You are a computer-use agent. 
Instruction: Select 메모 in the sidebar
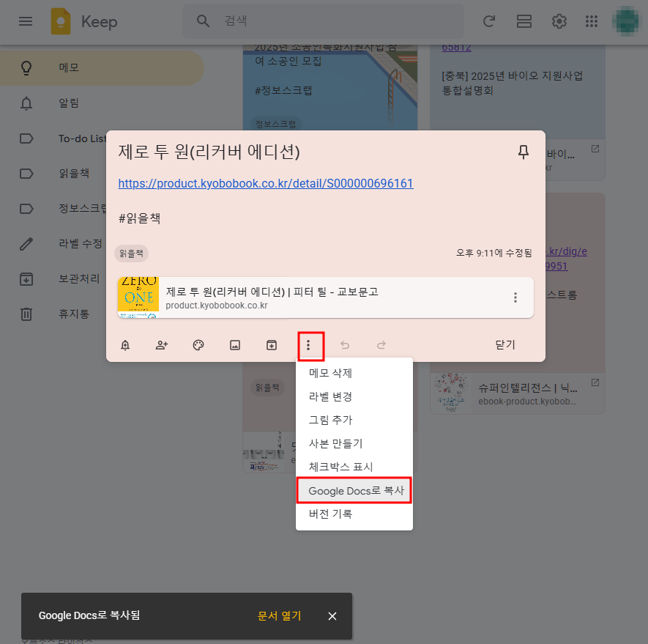point(102,68)
